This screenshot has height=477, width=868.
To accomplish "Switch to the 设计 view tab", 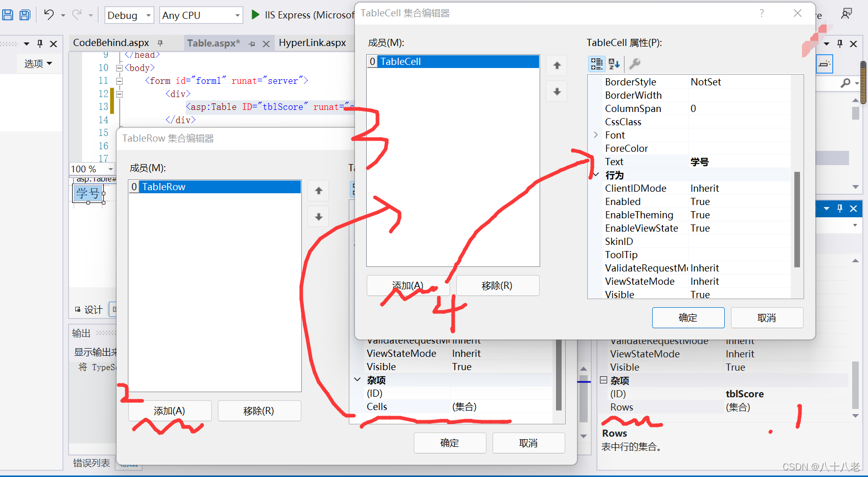I will tap(89, 310).
